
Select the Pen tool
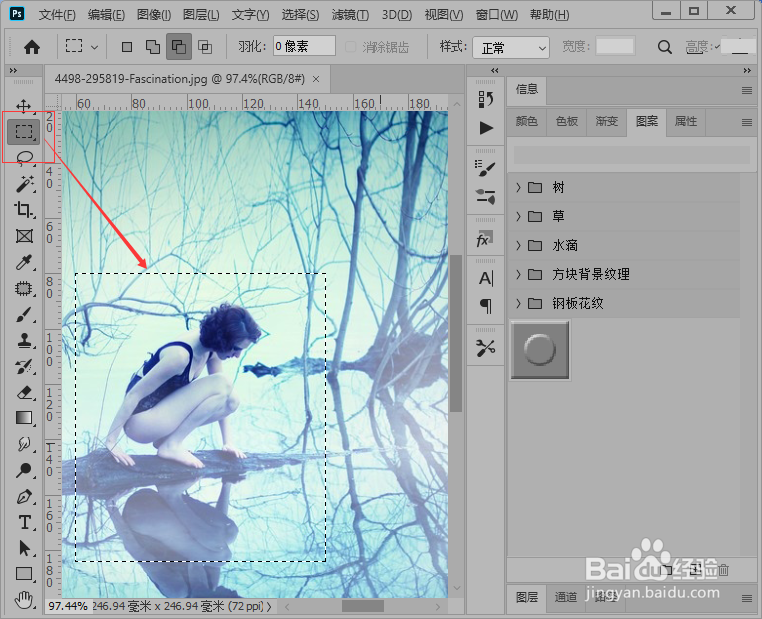[x=24, y=497]
